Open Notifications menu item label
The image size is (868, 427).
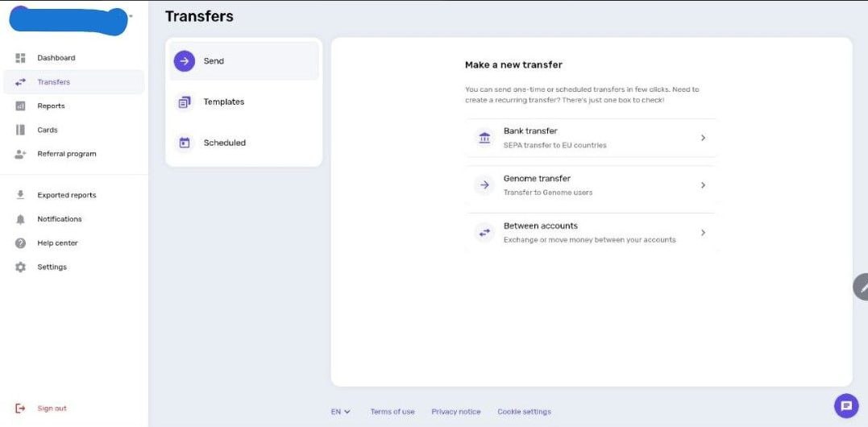[60, 219]
